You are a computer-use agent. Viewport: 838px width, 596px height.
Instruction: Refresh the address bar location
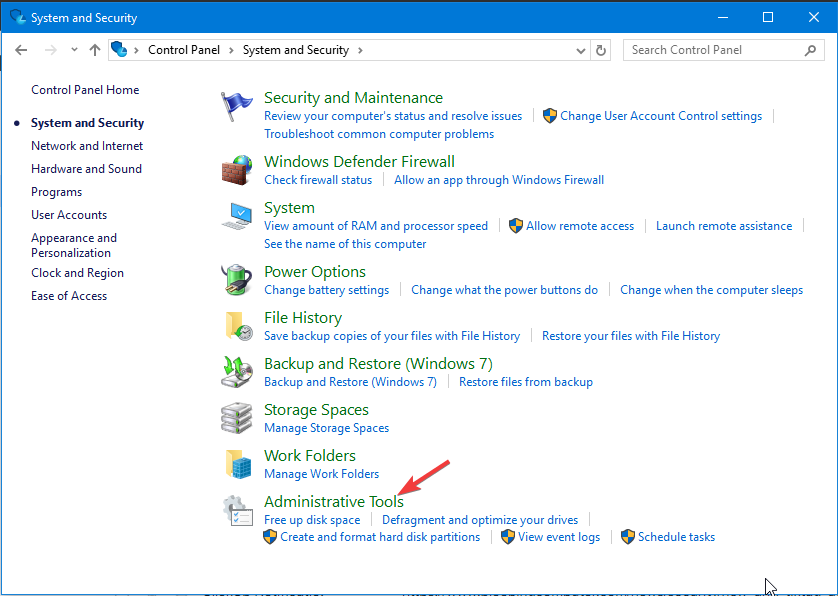point(601,50)
